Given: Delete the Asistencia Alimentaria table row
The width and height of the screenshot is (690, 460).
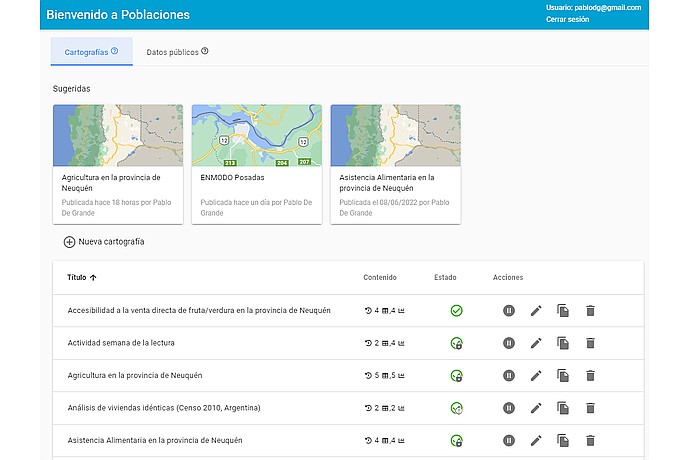Looking at the screenshot, I should click(591, 440).
